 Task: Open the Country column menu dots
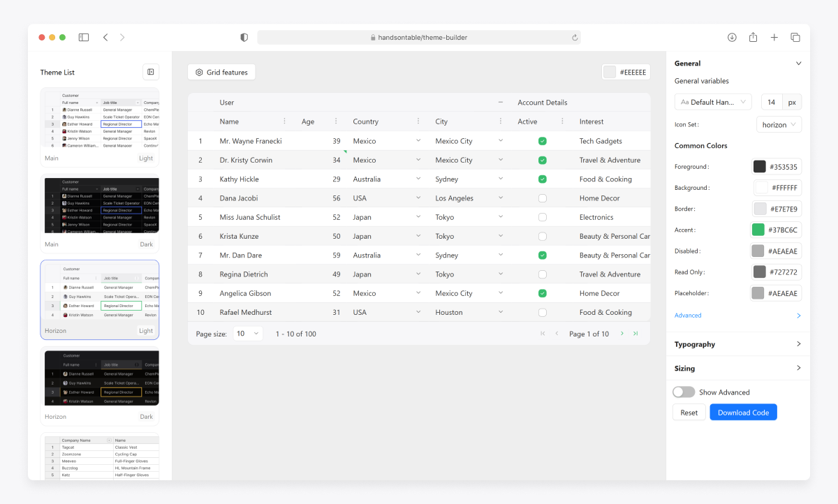(x=418, y=121)
